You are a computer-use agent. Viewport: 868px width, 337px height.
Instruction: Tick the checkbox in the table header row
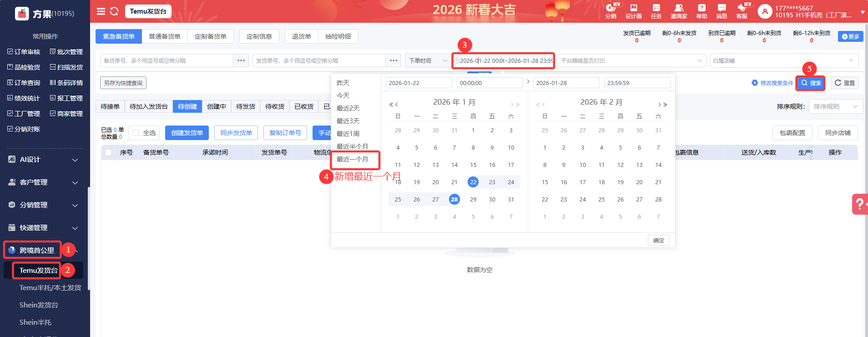coord(108,152)
